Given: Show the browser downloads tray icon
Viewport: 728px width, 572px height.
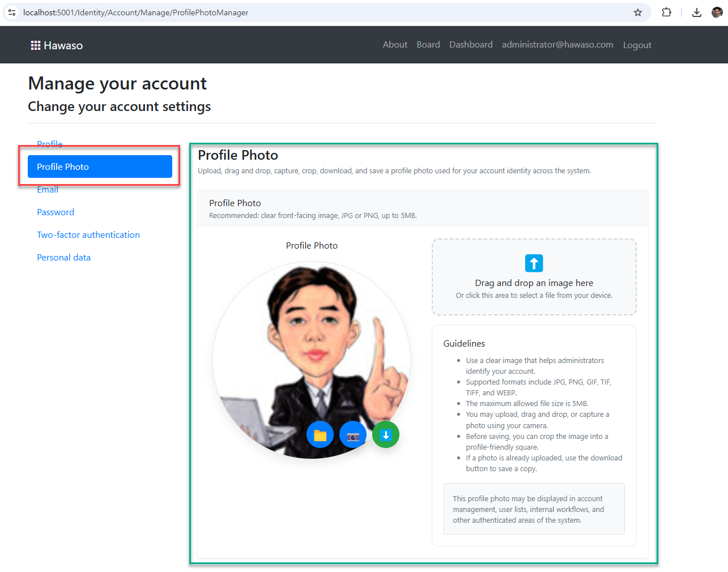Looking at the screenshot, I should tap(697, 12).
